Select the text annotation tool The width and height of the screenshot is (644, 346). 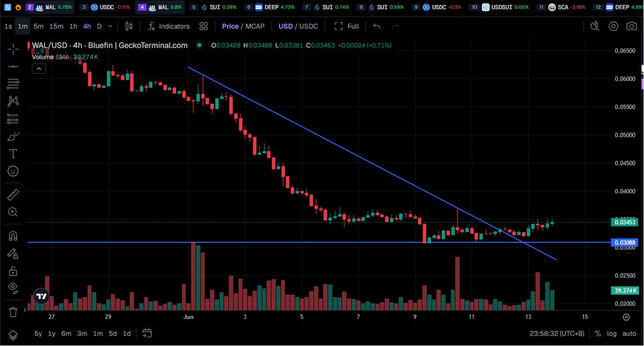pyautogui.click(x=13, y=154)
